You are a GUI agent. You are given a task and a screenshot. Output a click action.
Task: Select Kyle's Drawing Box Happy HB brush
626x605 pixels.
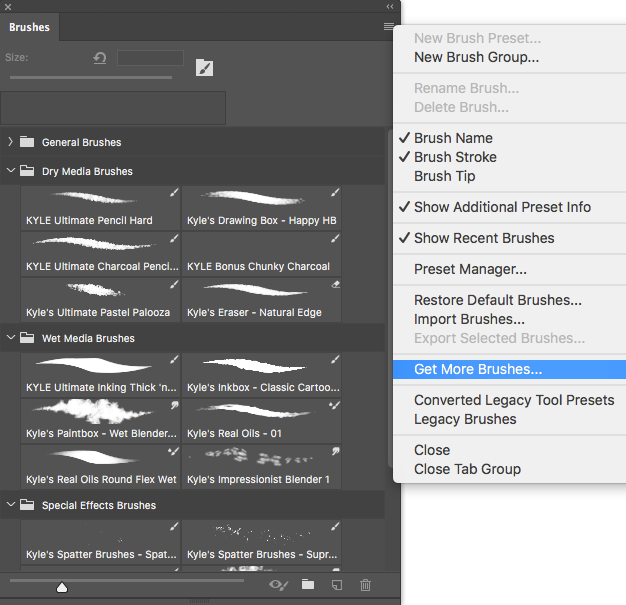pos(261,208)
